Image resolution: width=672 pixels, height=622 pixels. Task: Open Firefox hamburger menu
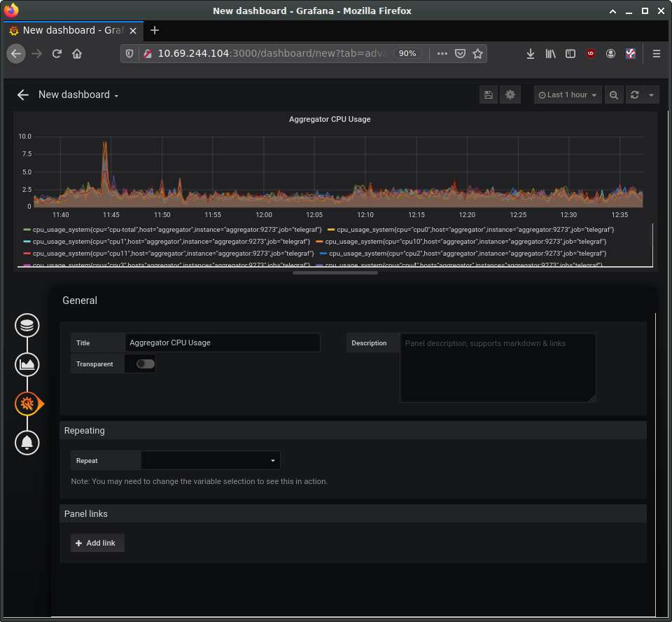pos(656,54)
